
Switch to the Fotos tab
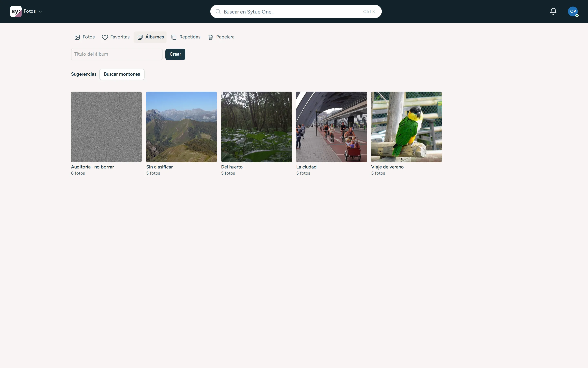point(85,37)
